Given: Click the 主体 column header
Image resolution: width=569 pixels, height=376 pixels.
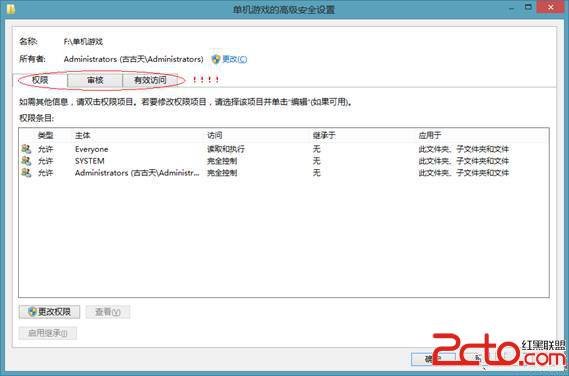Looking at the screenshot, I should pyautogui.click(x=82, y=135).
